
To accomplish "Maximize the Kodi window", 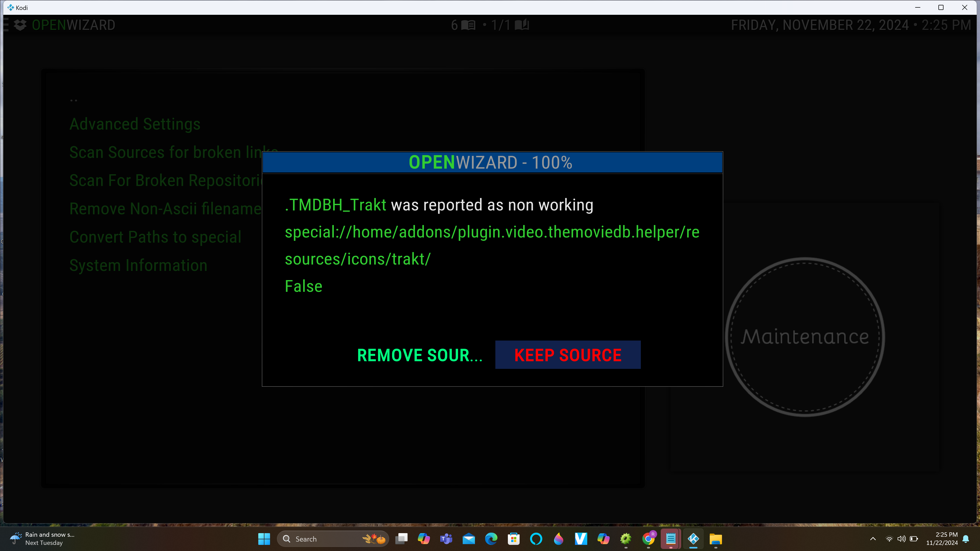I will (941, 7).
